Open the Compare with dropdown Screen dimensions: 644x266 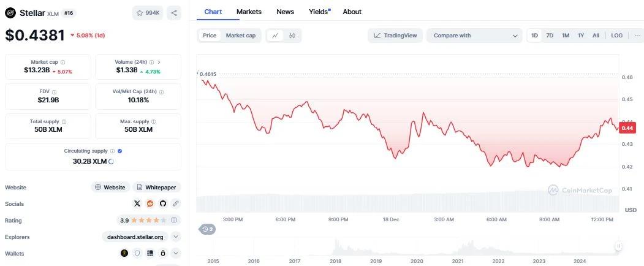point(474,36)
